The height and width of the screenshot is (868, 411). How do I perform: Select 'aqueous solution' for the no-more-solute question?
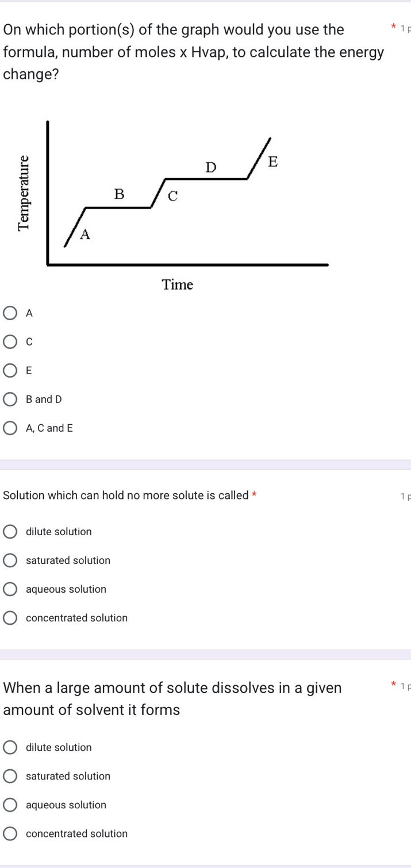click(x=10, y=589)
